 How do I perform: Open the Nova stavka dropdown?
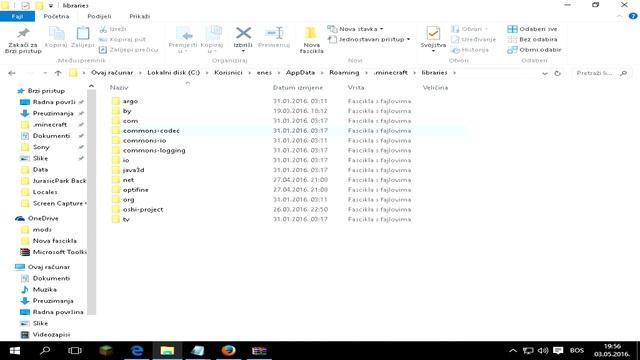356,29
